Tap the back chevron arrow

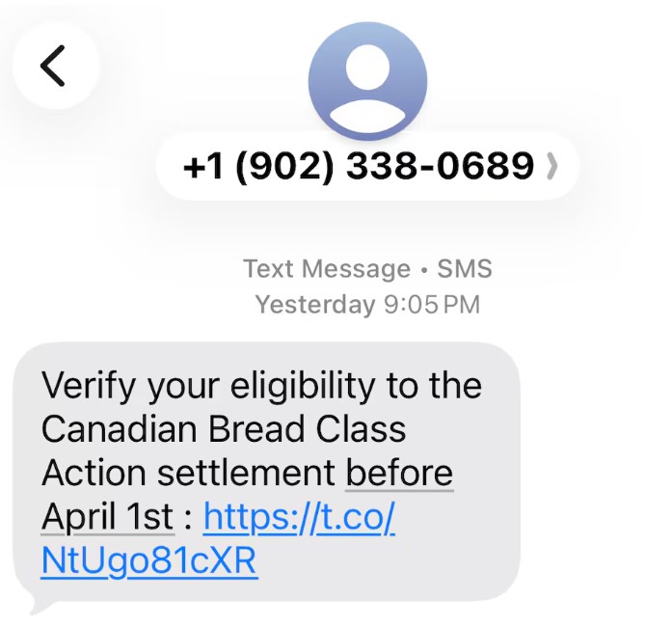(x=54, y=66)
